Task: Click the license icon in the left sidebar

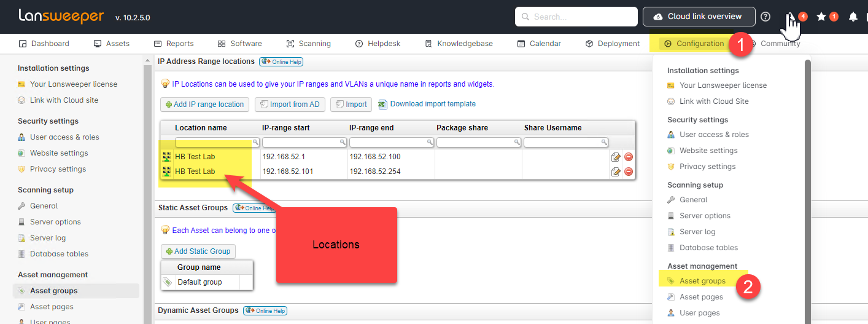Action: pos(21,84)
